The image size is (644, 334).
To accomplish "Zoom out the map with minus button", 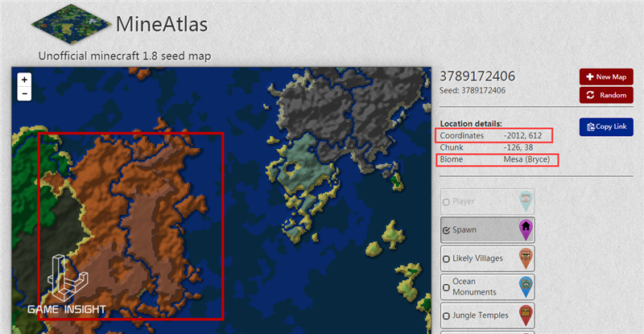I will click(x=24, y=93).
